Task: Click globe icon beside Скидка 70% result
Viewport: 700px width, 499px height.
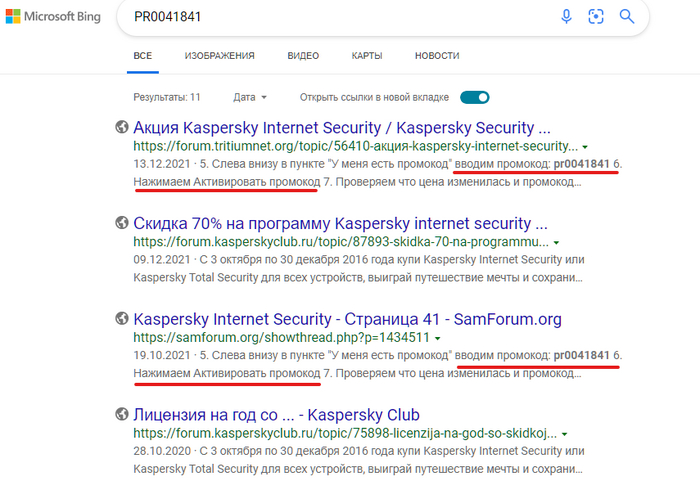Action: coord(122,224)
